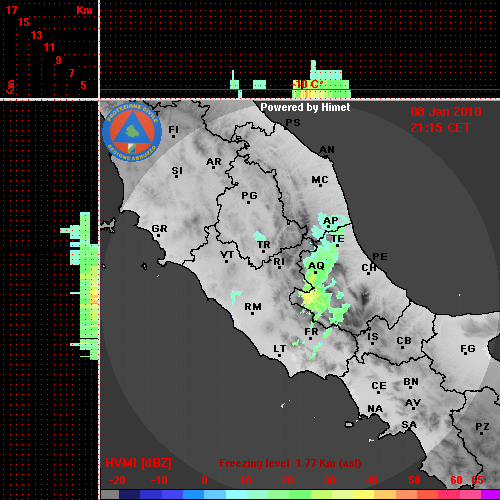
Task: Click the TE city label
Action: [337, 239]
